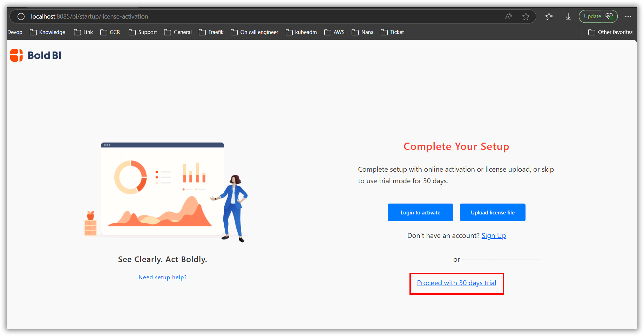Open the Need setup help link
644x336 pixels.
162,277
